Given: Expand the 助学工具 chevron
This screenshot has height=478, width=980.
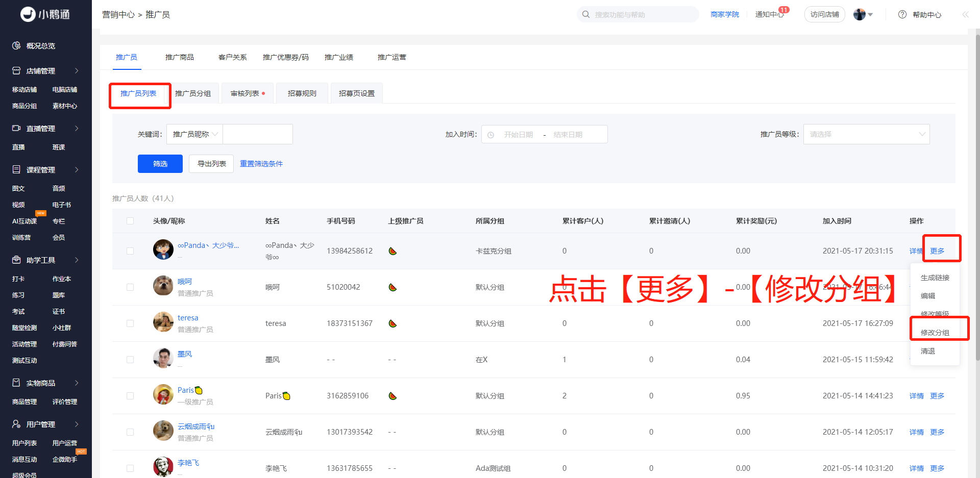Looking at the screenshot, I should 77,260.
